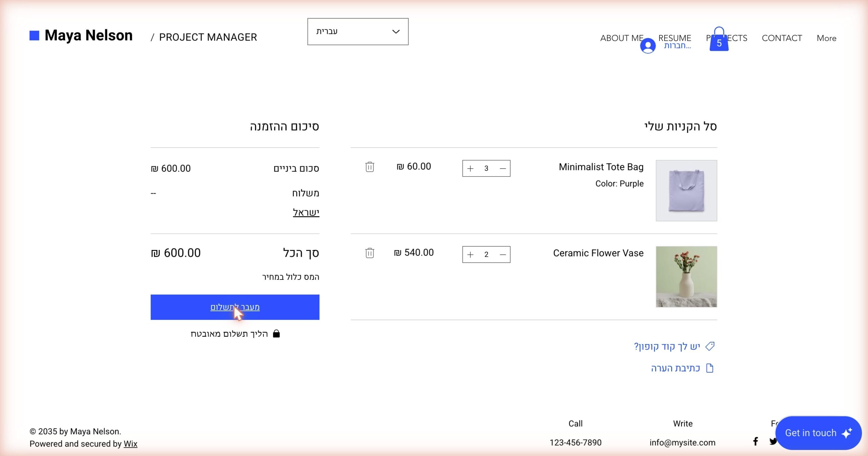Click the vase quantity field showing 2
The height and width of the screenshot is (456, 868).
point(486,254)
